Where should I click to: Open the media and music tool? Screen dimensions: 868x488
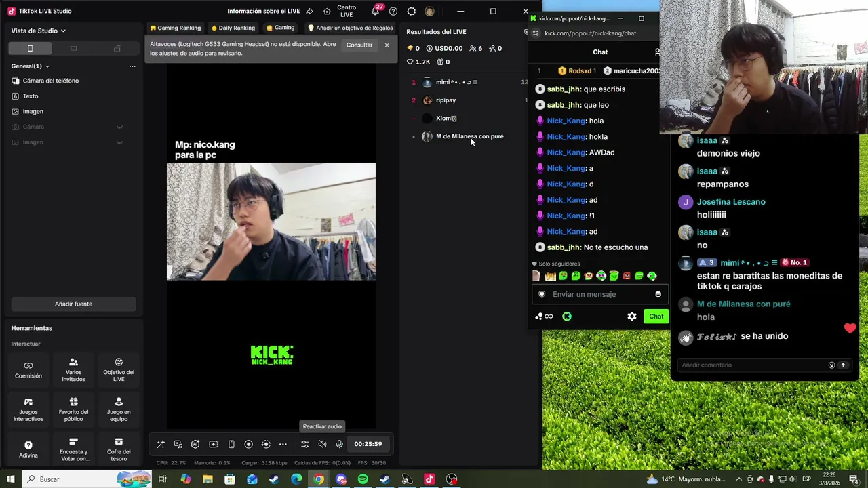178,444
